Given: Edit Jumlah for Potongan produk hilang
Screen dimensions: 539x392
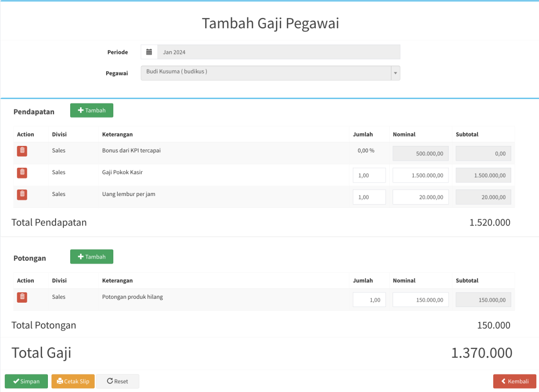Looking at the screenshot, I should 369,300.
